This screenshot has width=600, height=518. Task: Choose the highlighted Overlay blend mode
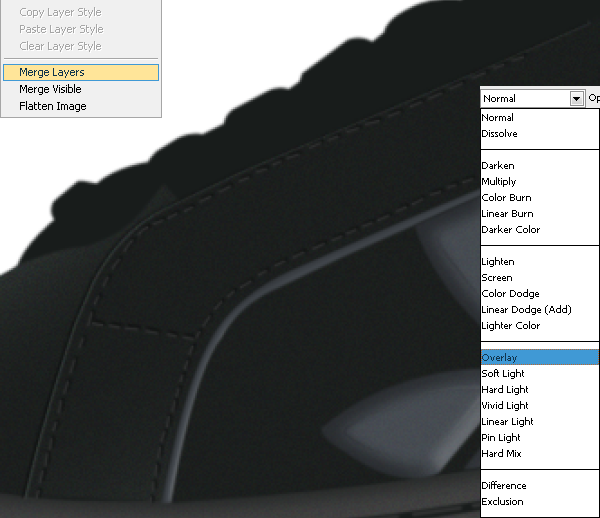(x=540, y=357)
